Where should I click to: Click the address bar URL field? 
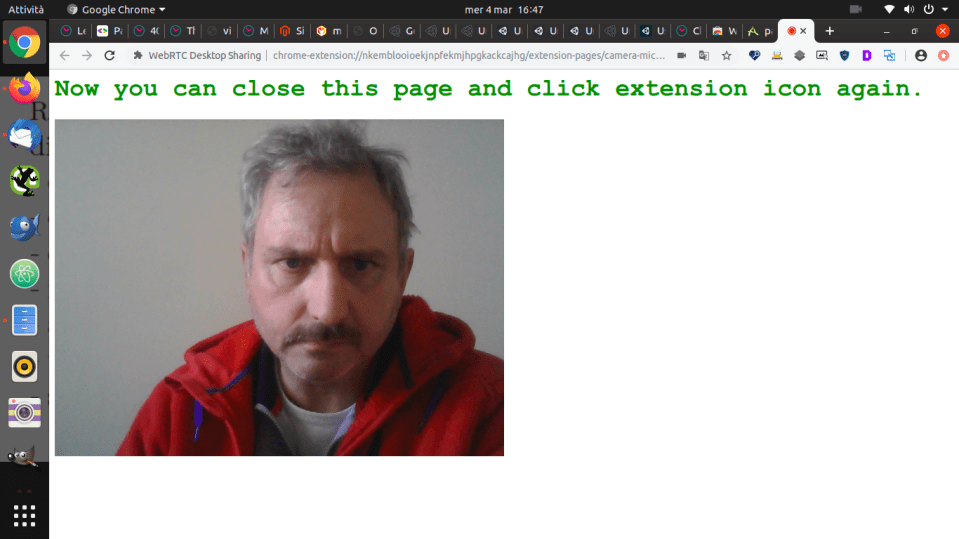pyautogui.click(x=470, y=56)
